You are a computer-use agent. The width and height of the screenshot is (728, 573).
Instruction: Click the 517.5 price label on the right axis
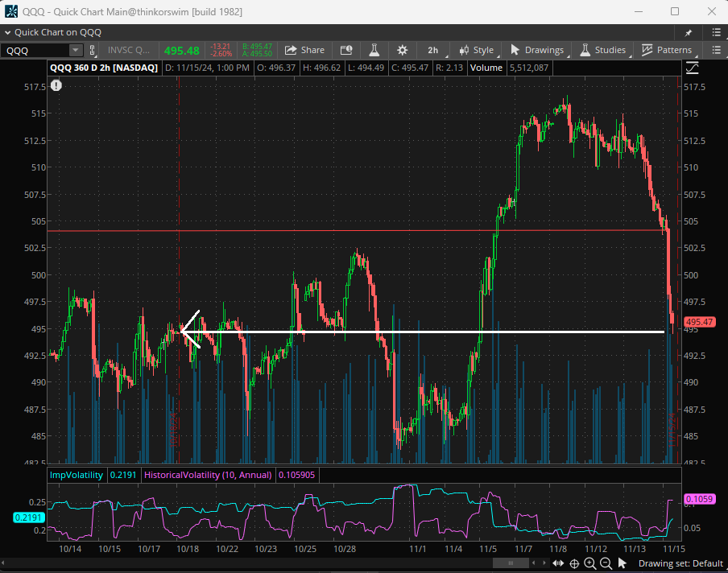(694, 87)
